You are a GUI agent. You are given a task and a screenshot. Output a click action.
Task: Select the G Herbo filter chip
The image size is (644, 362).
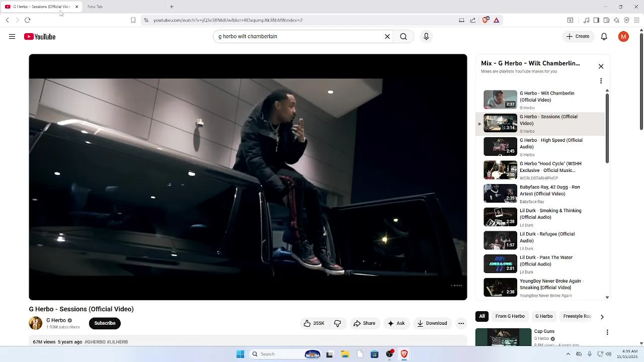coord(544,316)
